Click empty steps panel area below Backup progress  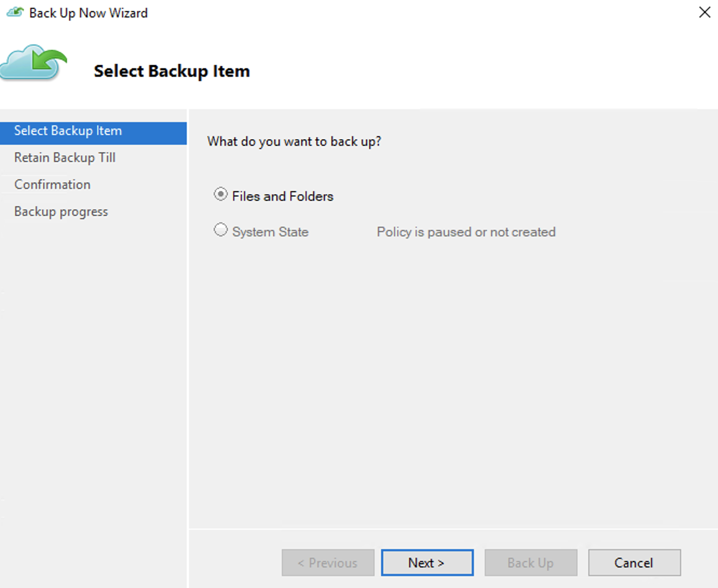coord(93,378)
